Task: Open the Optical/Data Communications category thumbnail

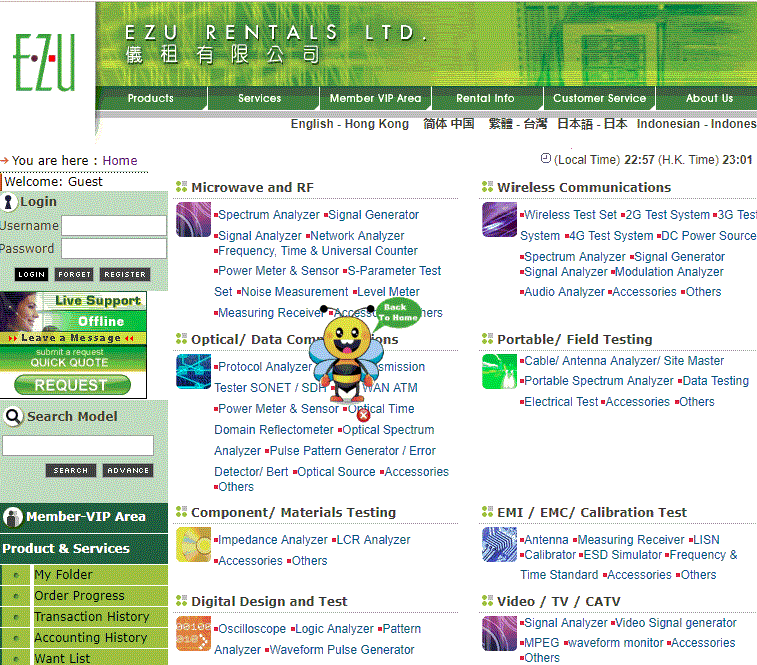Action: click(x=193, y=371)
